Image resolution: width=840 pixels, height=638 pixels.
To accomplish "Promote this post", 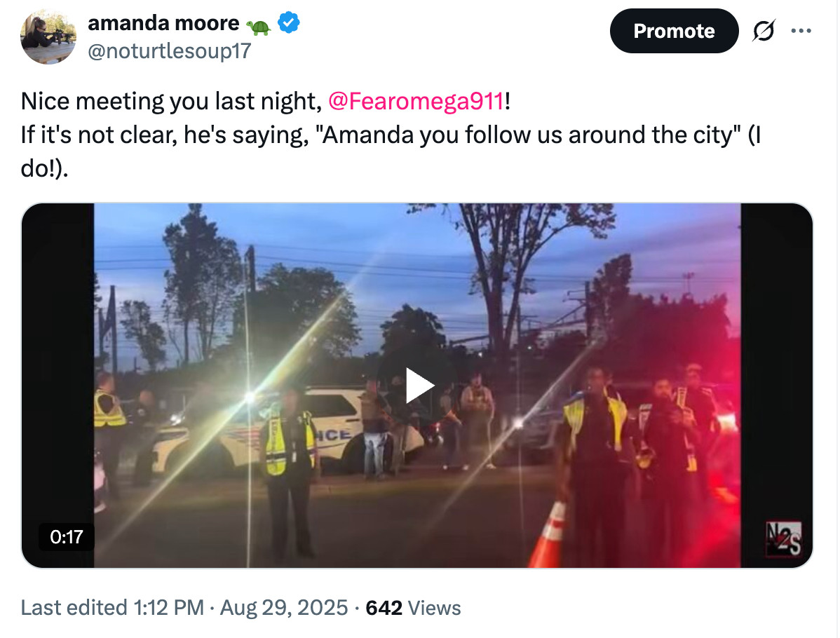I will 674,31.
